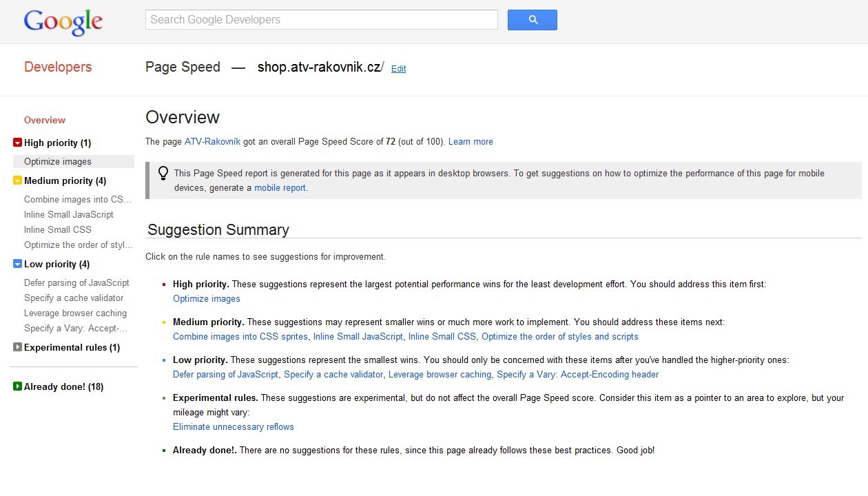Viewport: 868px width, 496px height.
Task: Open sidebar item Specify a Vary: Accept
Action: point(76,328)
